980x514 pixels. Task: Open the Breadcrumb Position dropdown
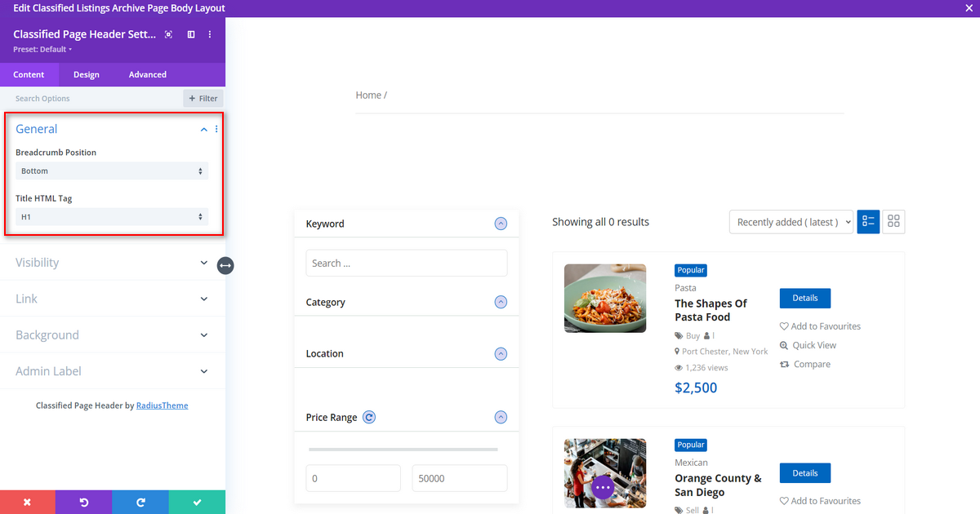tap(112, 171)
